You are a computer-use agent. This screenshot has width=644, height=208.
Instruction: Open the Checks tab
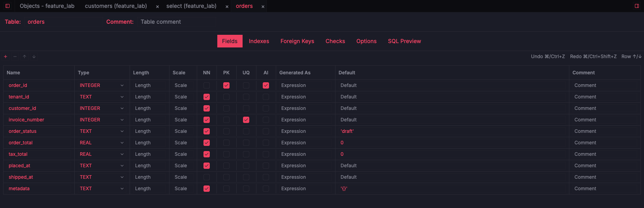[x=335, y=41]
